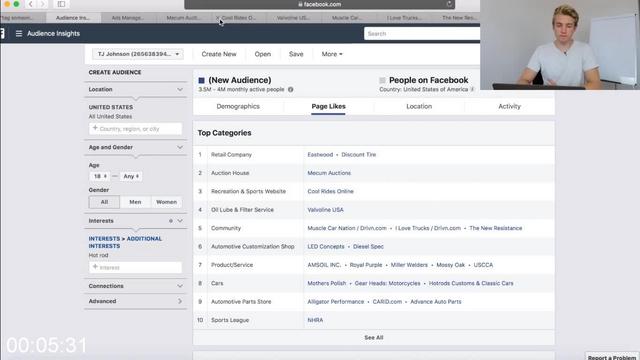Click the info icon next to monthly active people

[291, 89]
